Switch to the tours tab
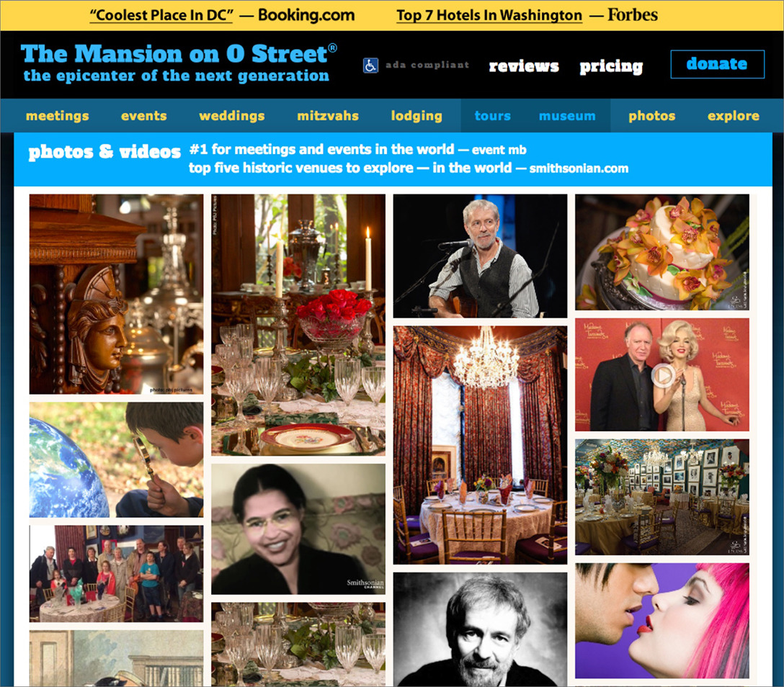 point(492,116)
